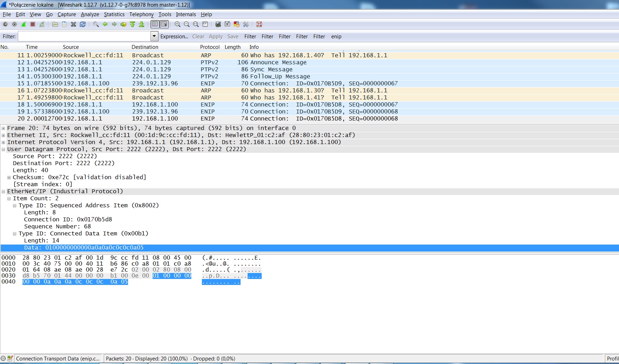Click the find packet magnifier icon
Screen dimensions: 619x364
click(x=96, y=24)
